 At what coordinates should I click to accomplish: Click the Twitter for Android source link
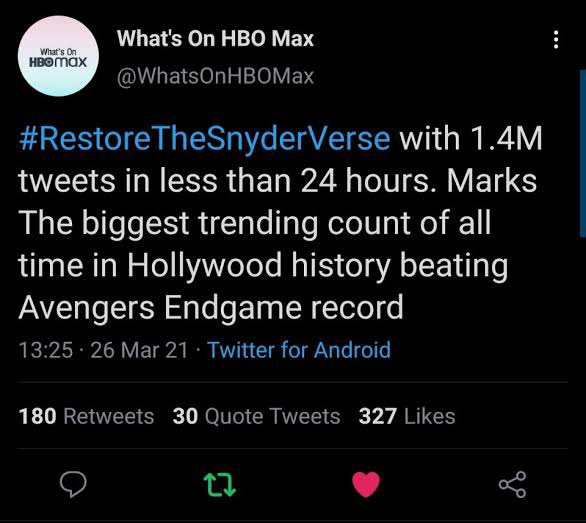point(299,350)
